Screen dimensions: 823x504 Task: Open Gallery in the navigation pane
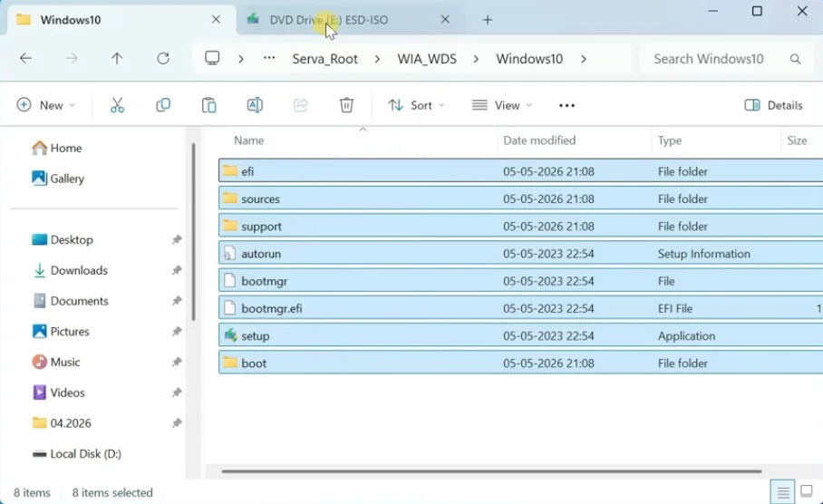pyautogui.click(x=58, y=179)
